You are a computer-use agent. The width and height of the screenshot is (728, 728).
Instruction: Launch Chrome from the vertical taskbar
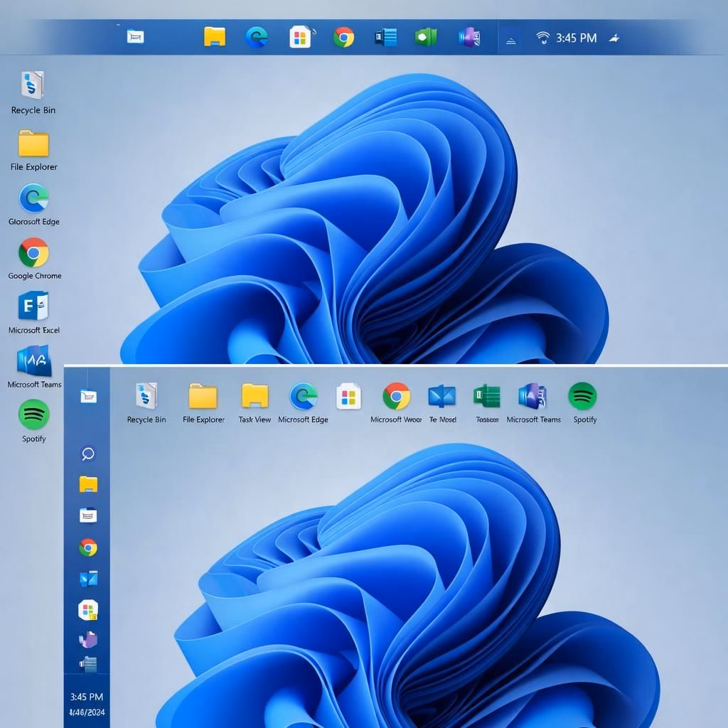[x=88, y=548]
